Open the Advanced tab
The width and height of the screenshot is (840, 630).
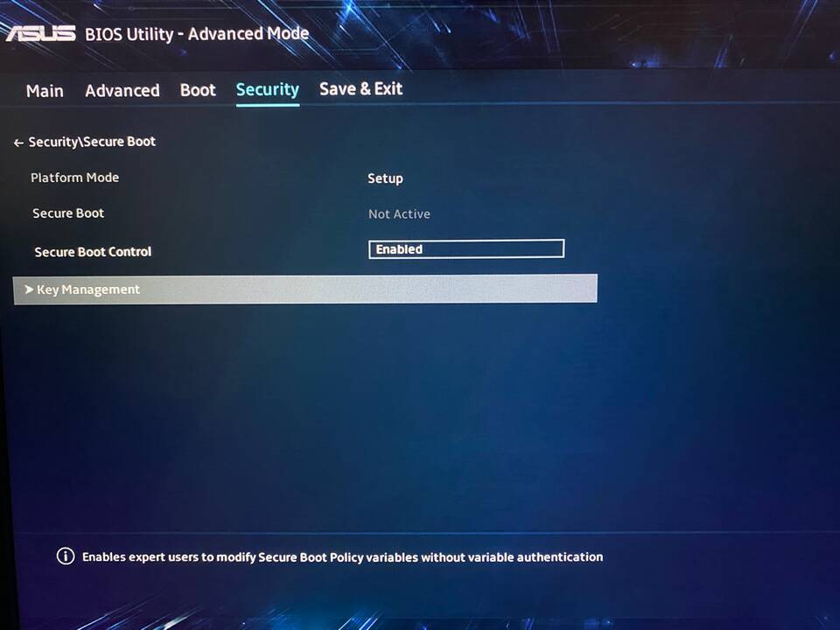click(x=122, y=90)
